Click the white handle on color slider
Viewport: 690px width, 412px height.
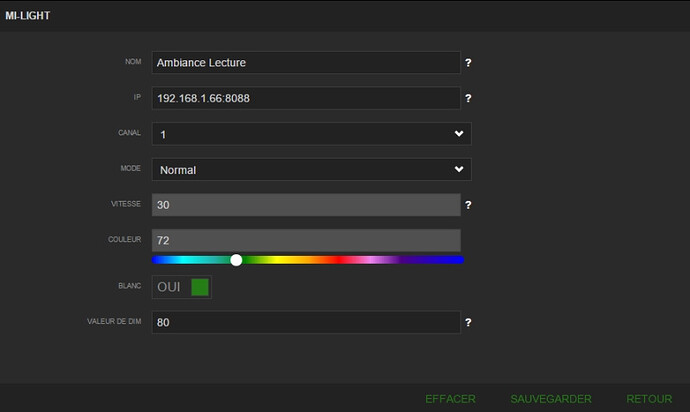[x=236, y=260]
